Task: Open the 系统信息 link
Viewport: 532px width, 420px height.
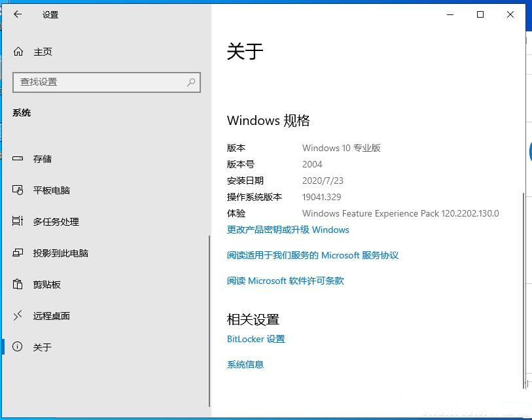Action: pyautogui.click(x=245, y=364)
